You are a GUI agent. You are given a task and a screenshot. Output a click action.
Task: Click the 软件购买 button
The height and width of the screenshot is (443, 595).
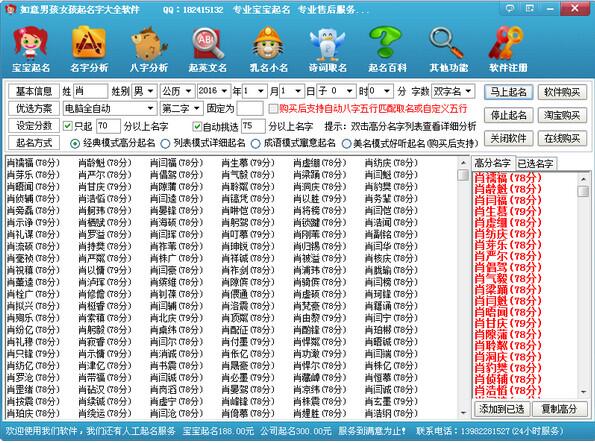coord(562,92)
